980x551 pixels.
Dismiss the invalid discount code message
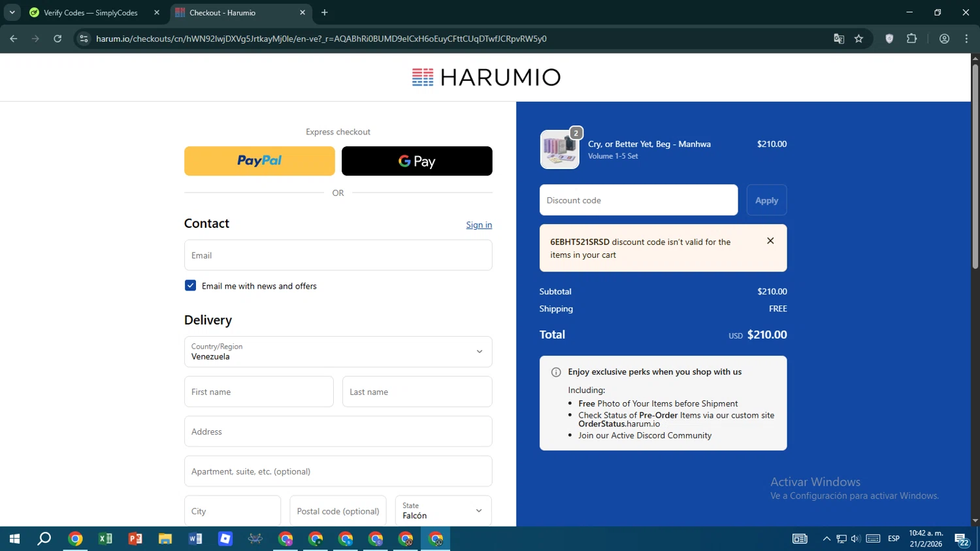coord(770,241)
